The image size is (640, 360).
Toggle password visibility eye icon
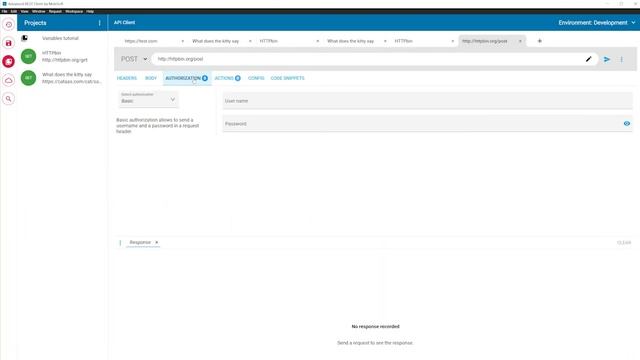click(x=627, y=124)
